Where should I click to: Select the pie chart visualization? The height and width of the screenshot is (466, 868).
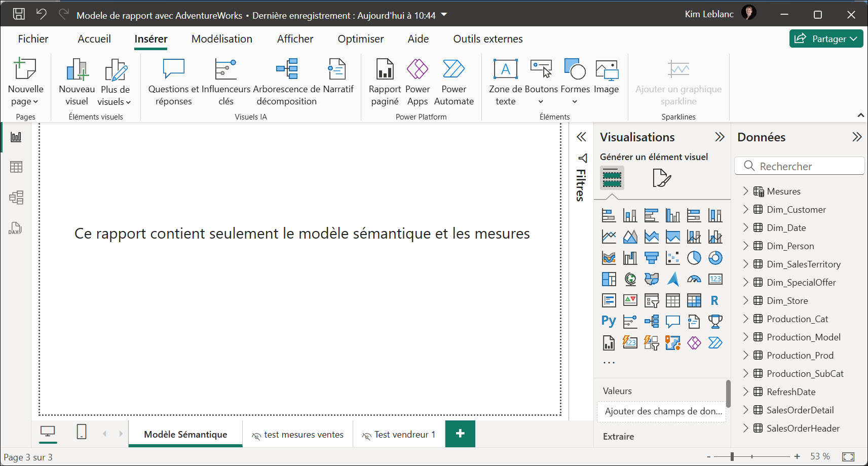click(694, 258)
